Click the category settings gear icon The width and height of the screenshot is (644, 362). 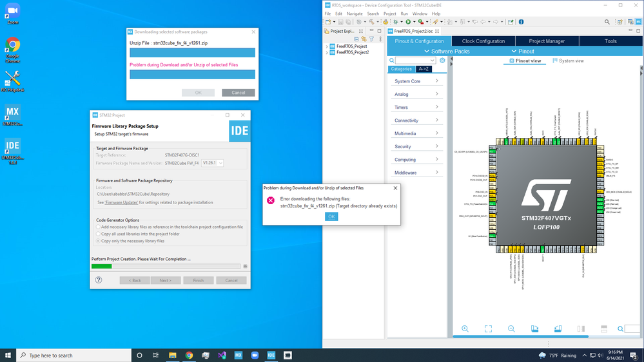click(442, 61)
